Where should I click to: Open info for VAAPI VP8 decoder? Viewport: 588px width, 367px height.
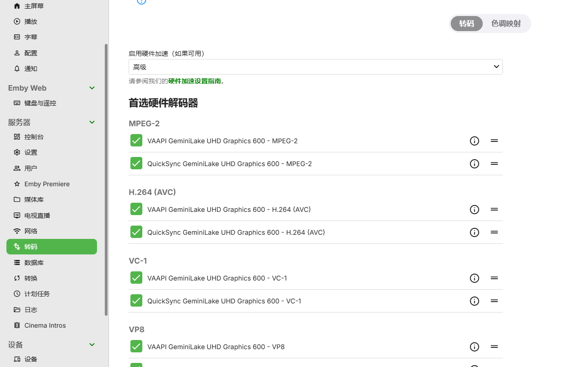click(475, 347)
